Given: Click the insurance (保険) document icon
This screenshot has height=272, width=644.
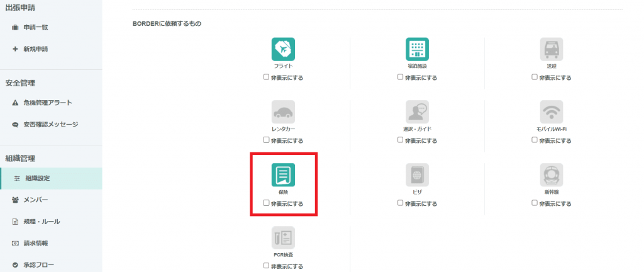Looking at the screenshot, I should [283, 174].
